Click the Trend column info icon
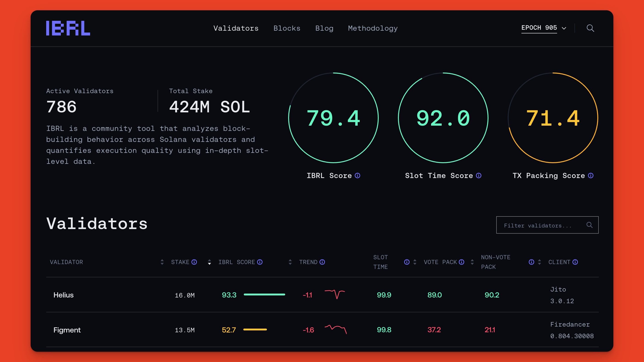Screen dimensions: 644x362 click(322, 262)
